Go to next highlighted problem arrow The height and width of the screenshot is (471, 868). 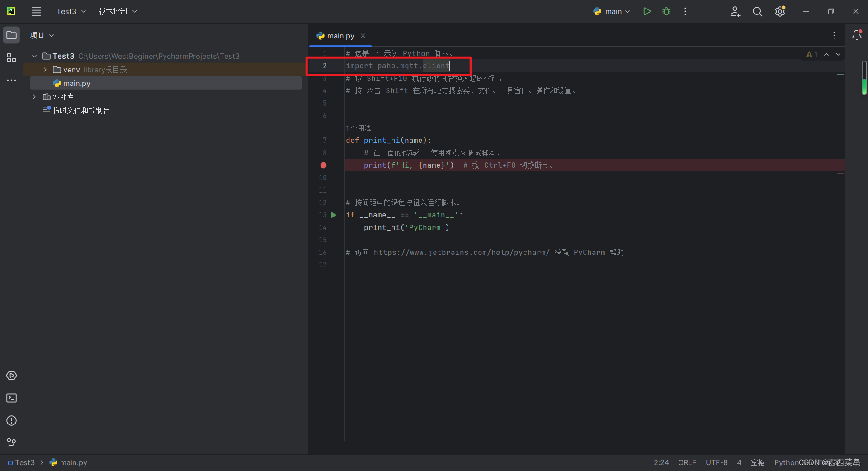pyautogui.click(x=838, y=54)
